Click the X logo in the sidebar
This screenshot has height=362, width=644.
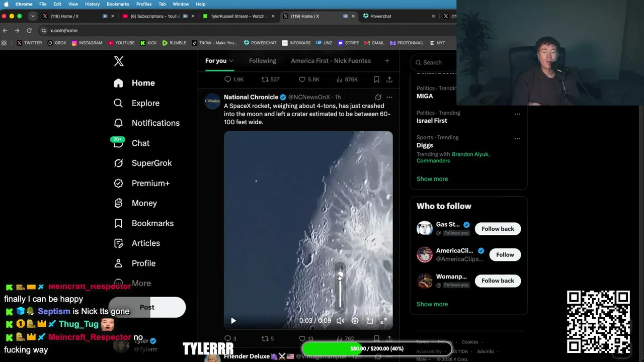[x=119, y=61]
